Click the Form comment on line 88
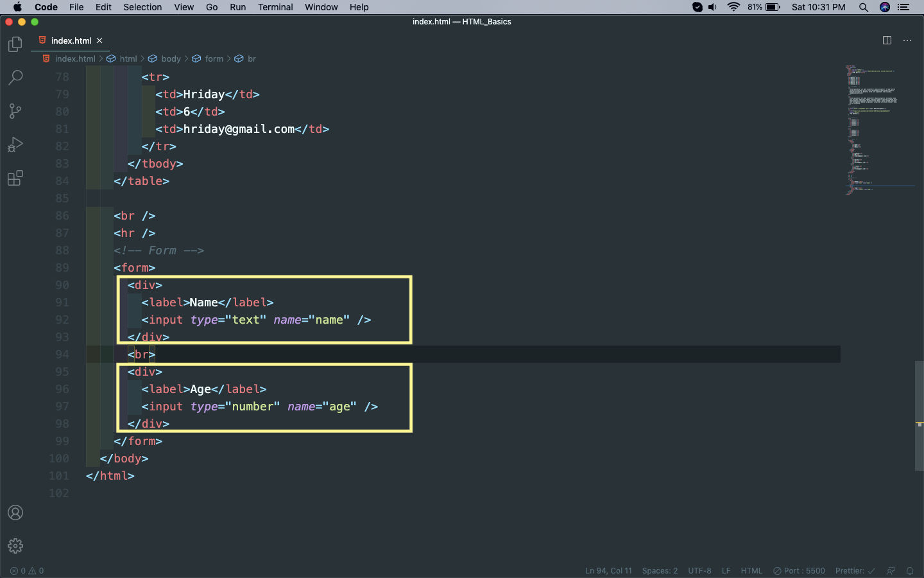This screenshot has width=924, height=578. click(x=159, y=250)
